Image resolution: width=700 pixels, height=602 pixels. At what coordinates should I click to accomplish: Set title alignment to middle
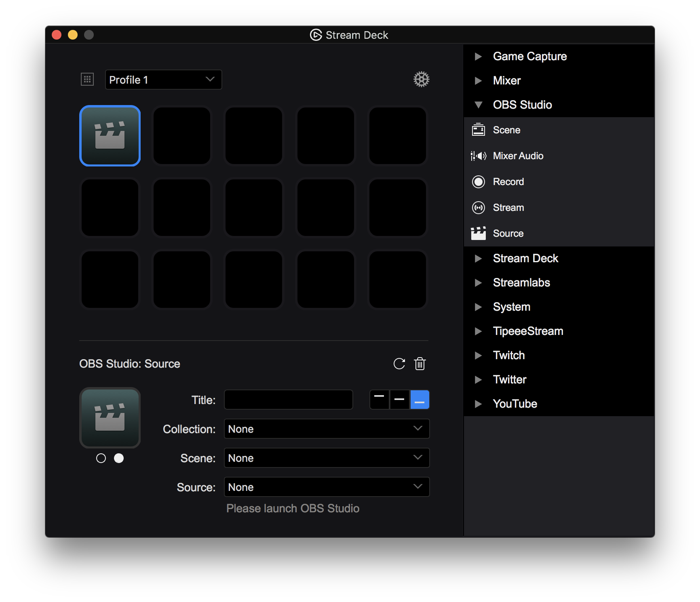pos(399,400)
